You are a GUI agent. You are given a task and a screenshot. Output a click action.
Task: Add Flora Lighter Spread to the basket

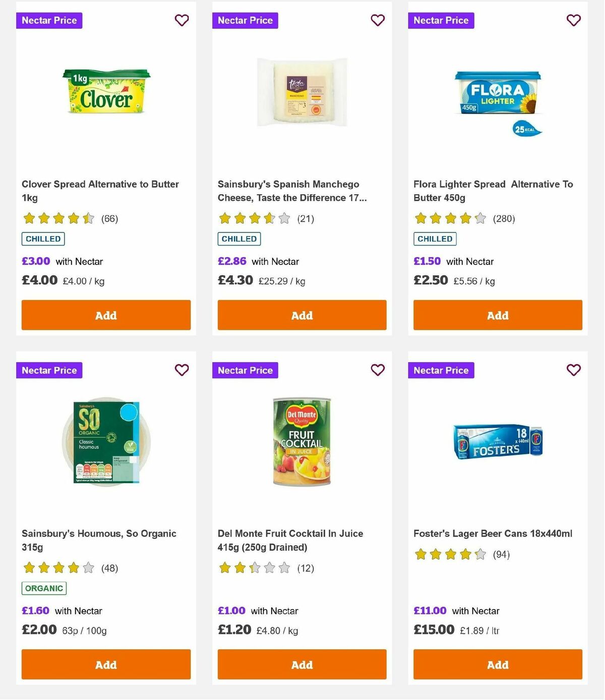point(497,315)
